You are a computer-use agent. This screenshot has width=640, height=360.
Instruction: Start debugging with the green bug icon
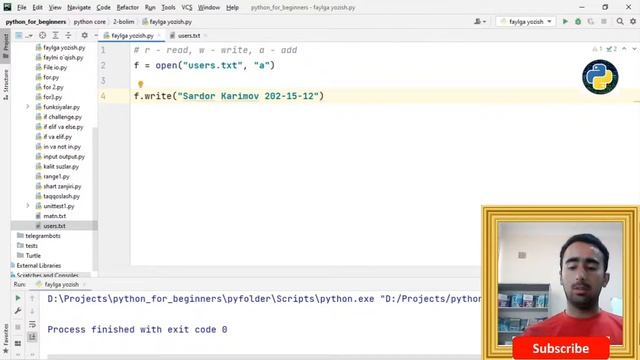coord(578,21)
